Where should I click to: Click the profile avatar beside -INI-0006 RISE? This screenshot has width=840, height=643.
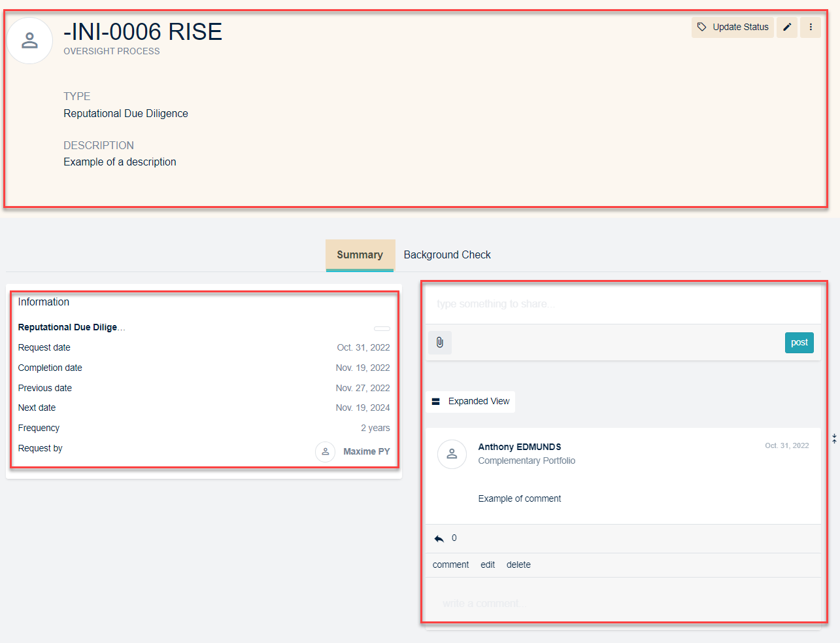click(x=29, y=41)
